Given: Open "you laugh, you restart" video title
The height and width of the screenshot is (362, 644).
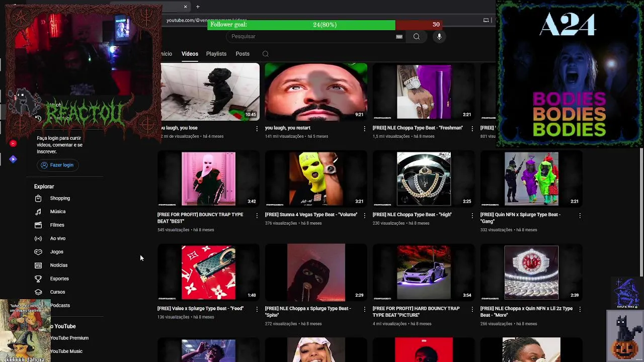Looking at the screenshot, I should coord(288,128).
